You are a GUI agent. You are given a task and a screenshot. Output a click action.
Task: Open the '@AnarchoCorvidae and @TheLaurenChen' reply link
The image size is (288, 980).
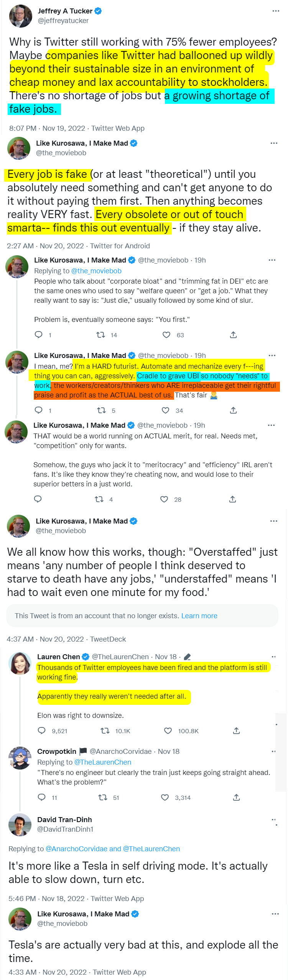pyautogui.click(x=113, y=849)
